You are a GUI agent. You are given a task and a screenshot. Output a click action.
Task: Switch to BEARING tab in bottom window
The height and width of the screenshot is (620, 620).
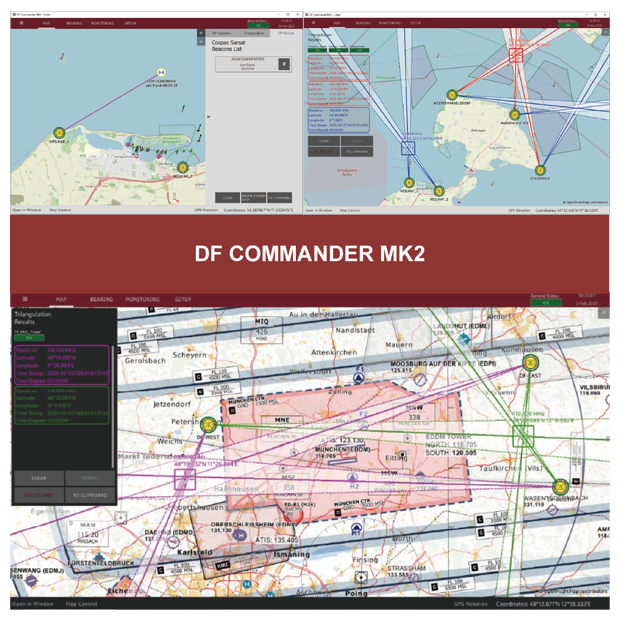point(101,299)
